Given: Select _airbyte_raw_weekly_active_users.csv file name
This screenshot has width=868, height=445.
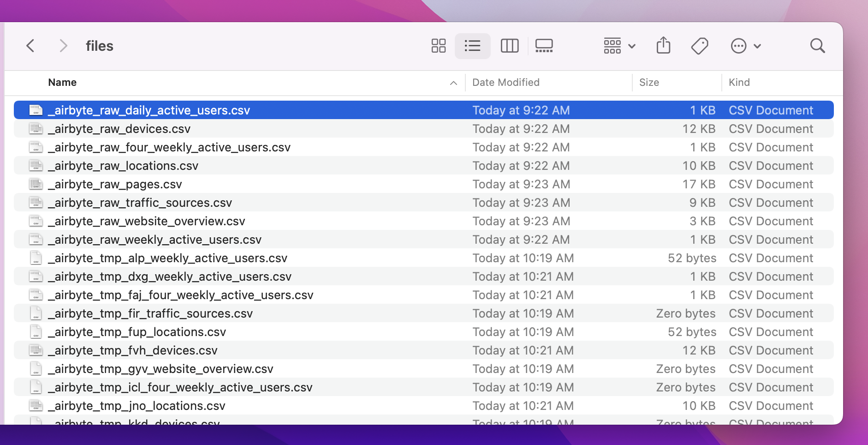Looking at the screenshot, I should [x=155, y=240].
